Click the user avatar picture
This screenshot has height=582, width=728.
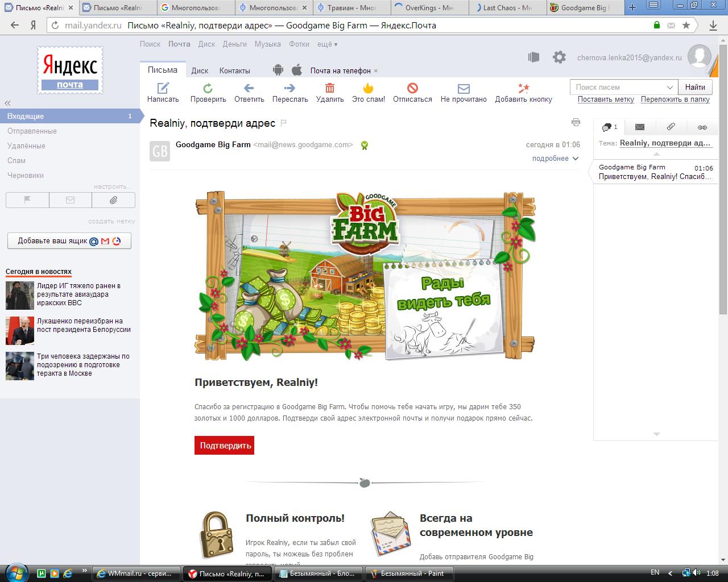[699, 57]
